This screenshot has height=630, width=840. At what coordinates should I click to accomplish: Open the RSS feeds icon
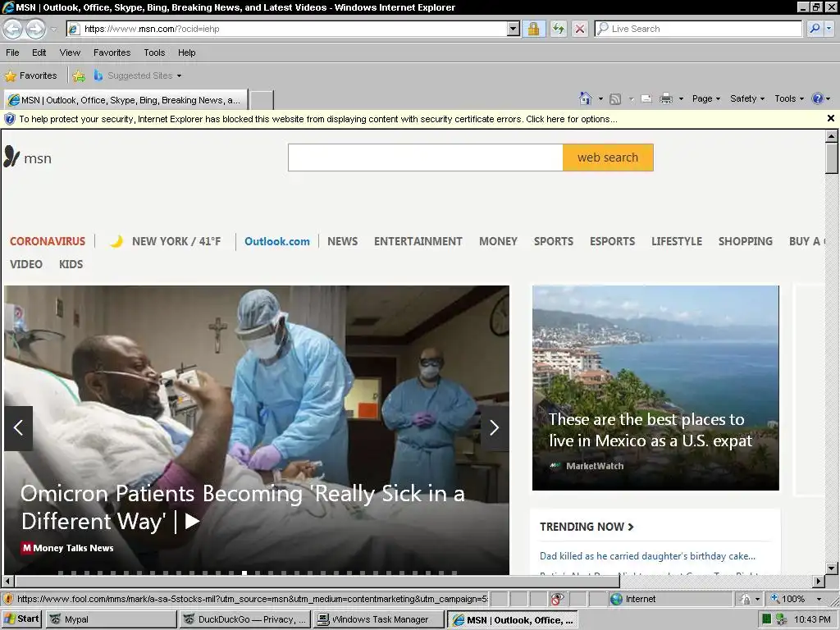[615, 98]
